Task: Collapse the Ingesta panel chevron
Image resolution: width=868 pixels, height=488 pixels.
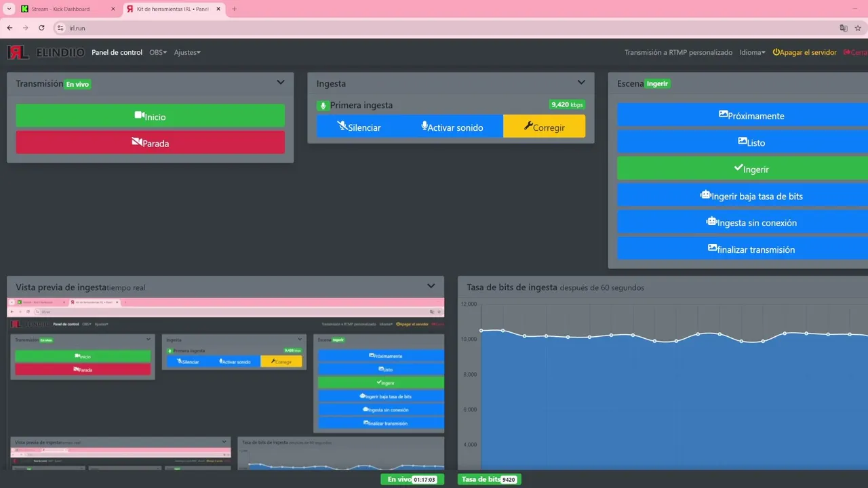Action: (x=581, y=83)
